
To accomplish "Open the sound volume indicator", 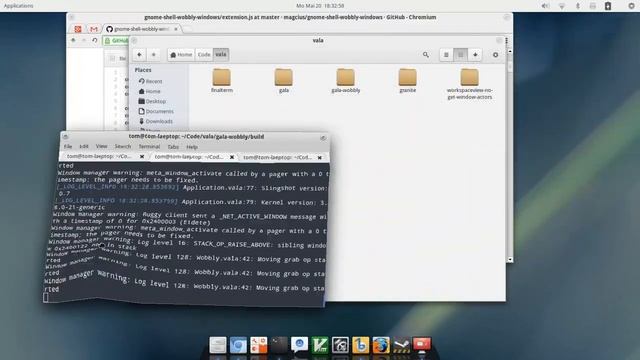I will [x=545, y=6].
